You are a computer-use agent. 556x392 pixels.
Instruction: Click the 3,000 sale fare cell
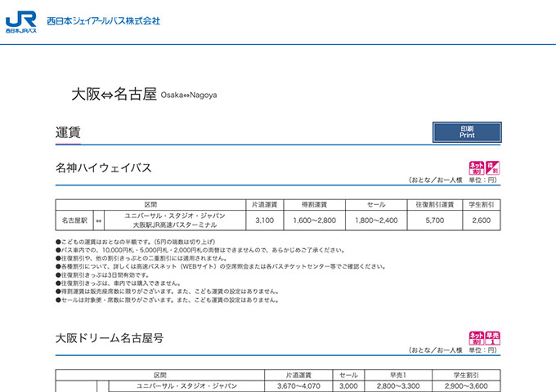point(348,386)
